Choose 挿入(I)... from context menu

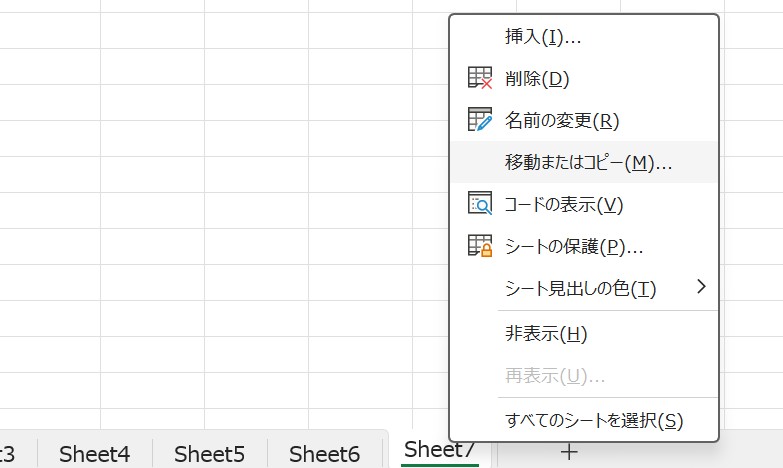pyautogui.click(x=543, y=37)
